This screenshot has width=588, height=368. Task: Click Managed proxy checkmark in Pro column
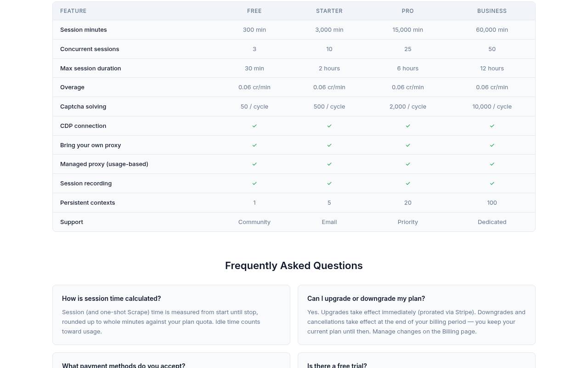(x=408, y=164)
